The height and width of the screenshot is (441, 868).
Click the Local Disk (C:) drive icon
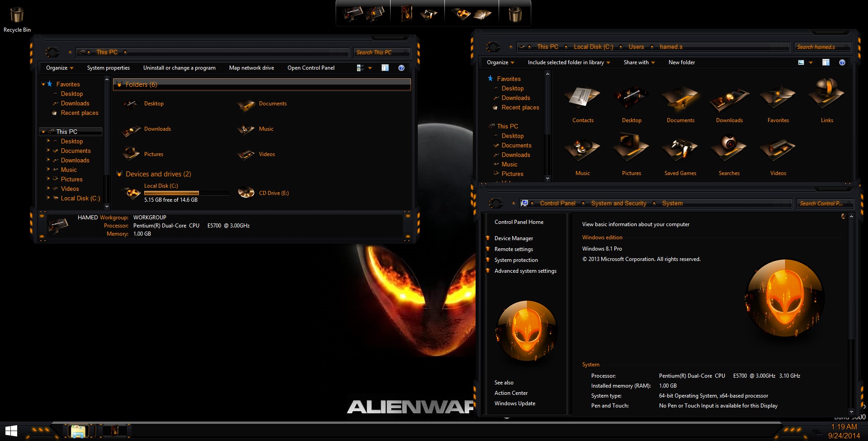[x=132, y=193]
